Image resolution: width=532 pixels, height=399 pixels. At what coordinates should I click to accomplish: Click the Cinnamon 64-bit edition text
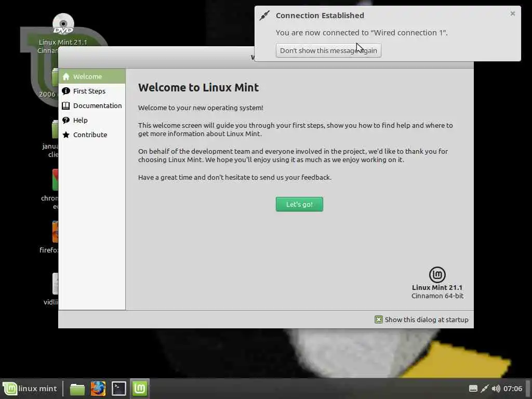coord(437,296)
